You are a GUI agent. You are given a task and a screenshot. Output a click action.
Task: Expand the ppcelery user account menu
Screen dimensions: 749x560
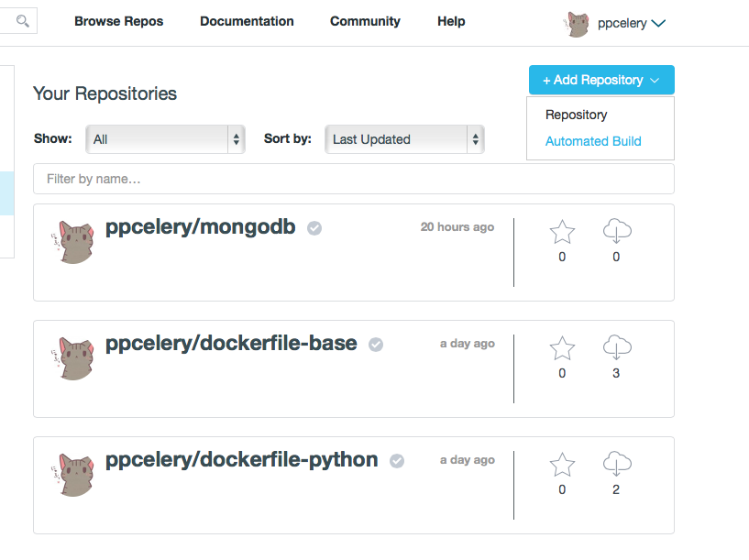tap(617, 25)
